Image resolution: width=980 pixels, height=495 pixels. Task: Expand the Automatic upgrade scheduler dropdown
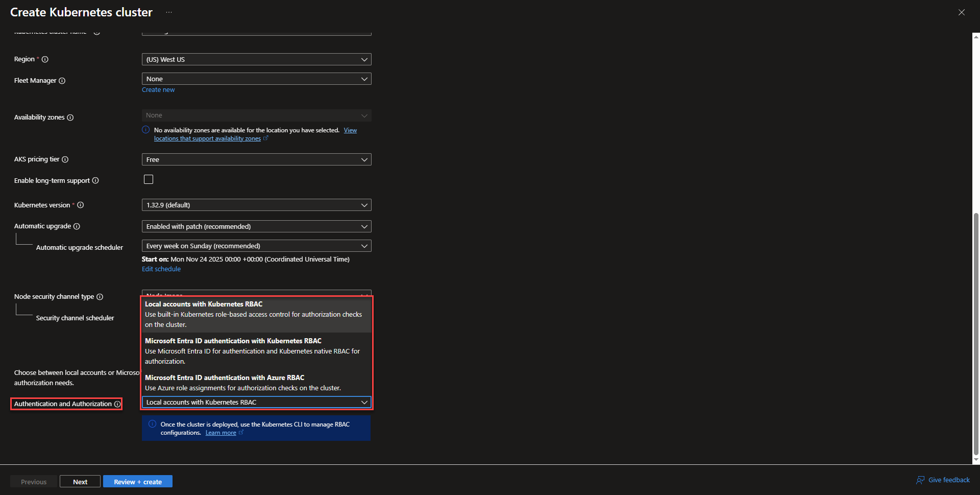click(x=256, y=246)
